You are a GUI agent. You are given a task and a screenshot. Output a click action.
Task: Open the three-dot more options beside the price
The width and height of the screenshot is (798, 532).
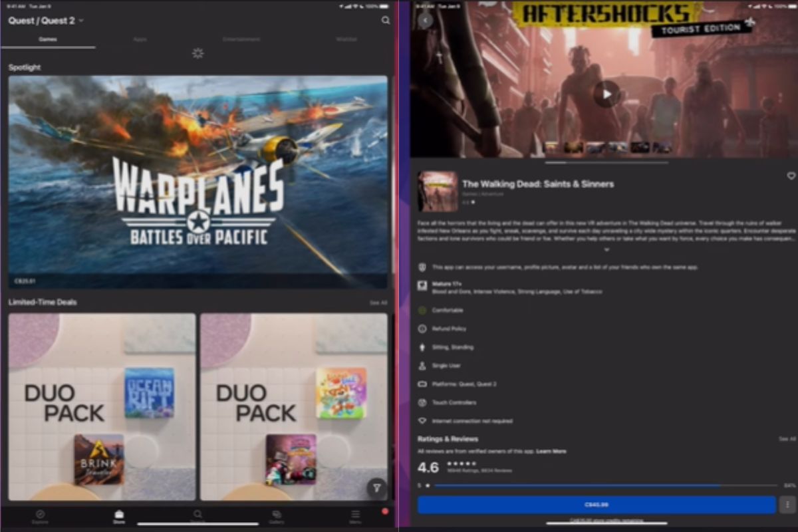coord(787,505)
